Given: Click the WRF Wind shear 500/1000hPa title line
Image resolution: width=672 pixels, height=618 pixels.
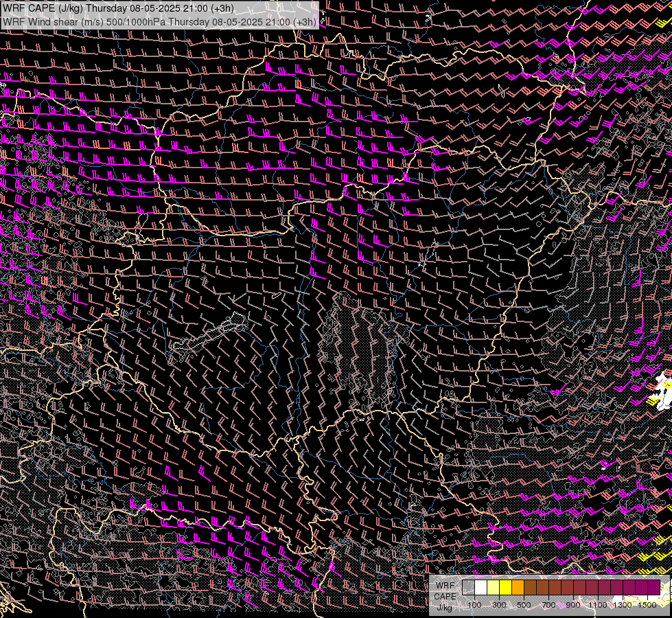Looking at the screenshot, I should (x=159, y=22).
